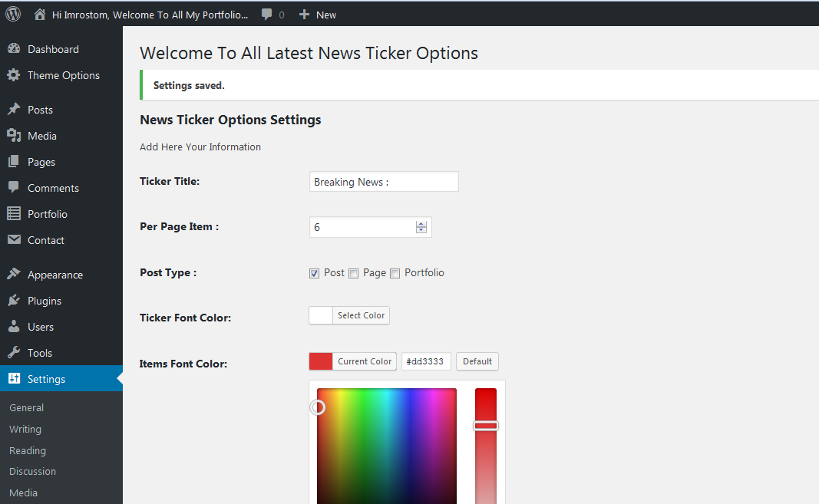Click the Settings sliders icon
The height and width of the screenshot is (504, 819).
14,379
